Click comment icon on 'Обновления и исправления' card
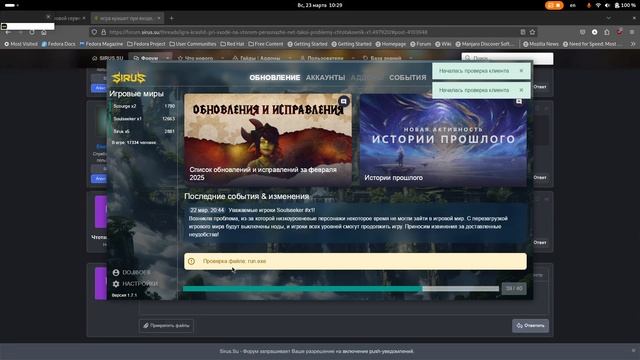The image size is (640, 360). tap(344, 101)
